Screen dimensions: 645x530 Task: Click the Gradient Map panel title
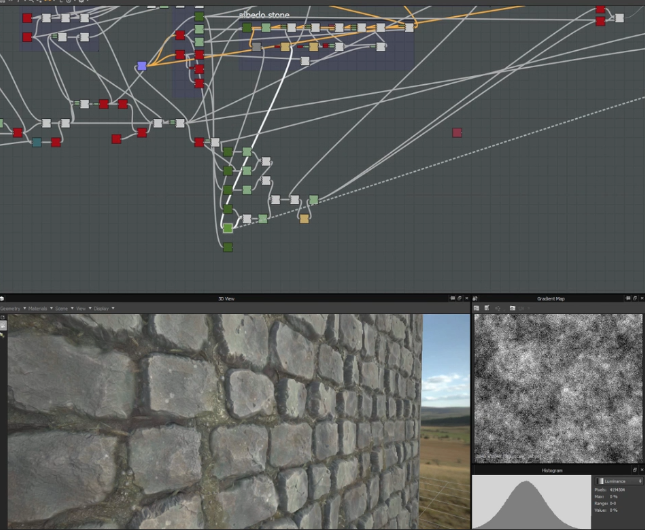[552, 298]
